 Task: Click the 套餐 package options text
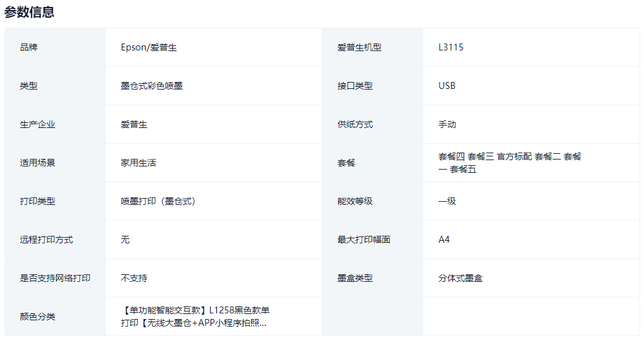point(510,163)
